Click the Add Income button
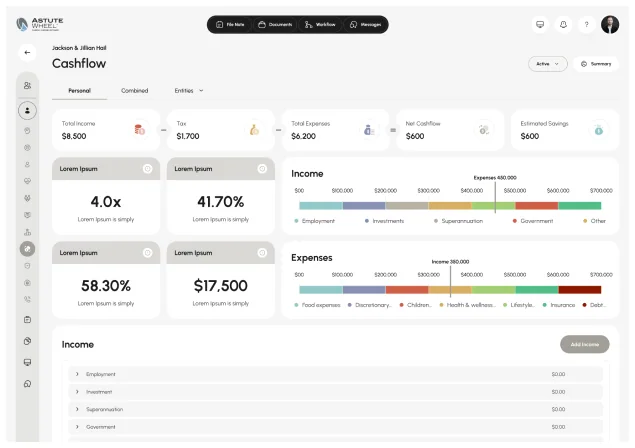Image resolution: width=635 pixels, height=448 pixels. click(584, 344)
